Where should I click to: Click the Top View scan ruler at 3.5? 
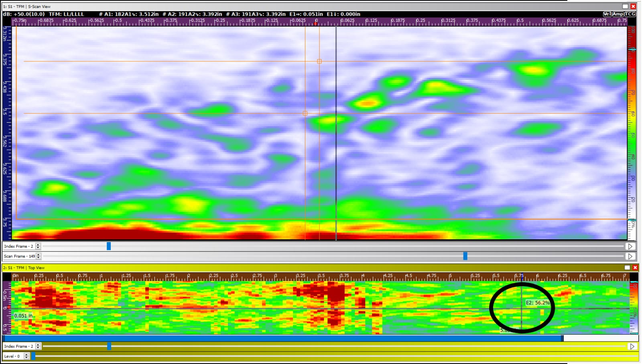(321, 277)
